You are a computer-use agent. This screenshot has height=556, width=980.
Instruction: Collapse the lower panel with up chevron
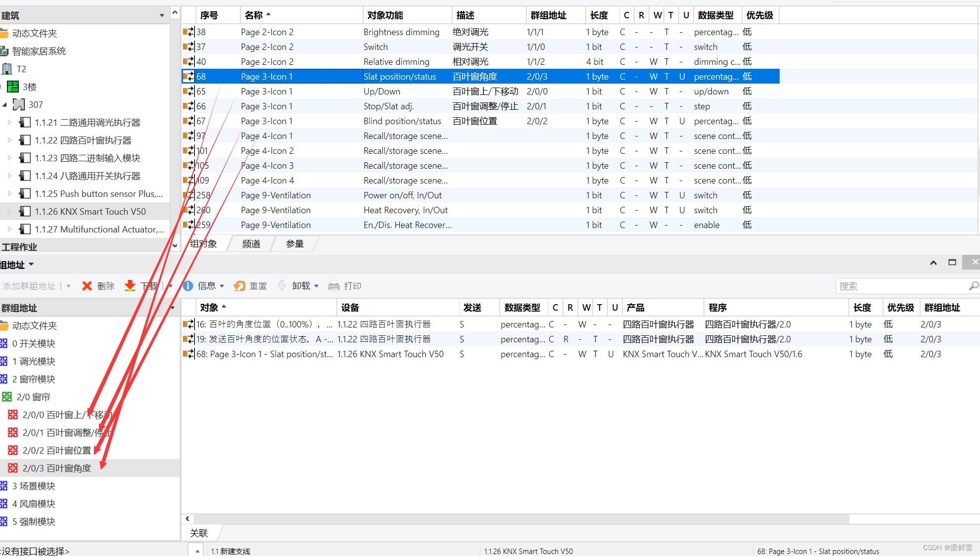click(x=933, y=263)
